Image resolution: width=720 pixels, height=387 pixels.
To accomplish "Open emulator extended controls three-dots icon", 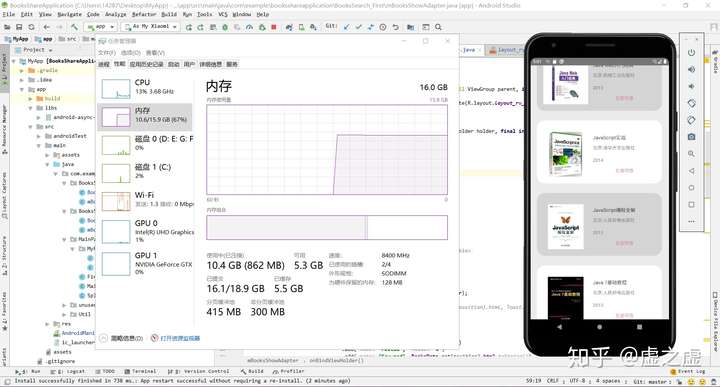I will [x=691, y=221].
